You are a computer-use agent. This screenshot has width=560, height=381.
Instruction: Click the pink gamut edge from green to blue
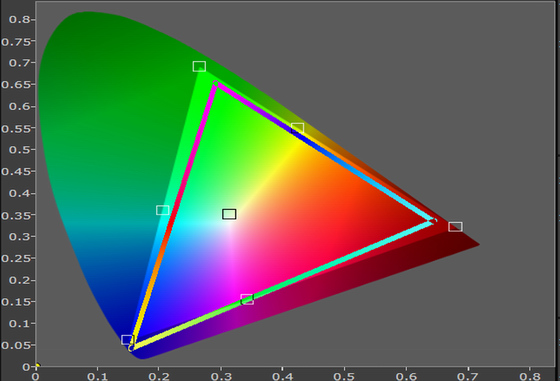[174, 214]
